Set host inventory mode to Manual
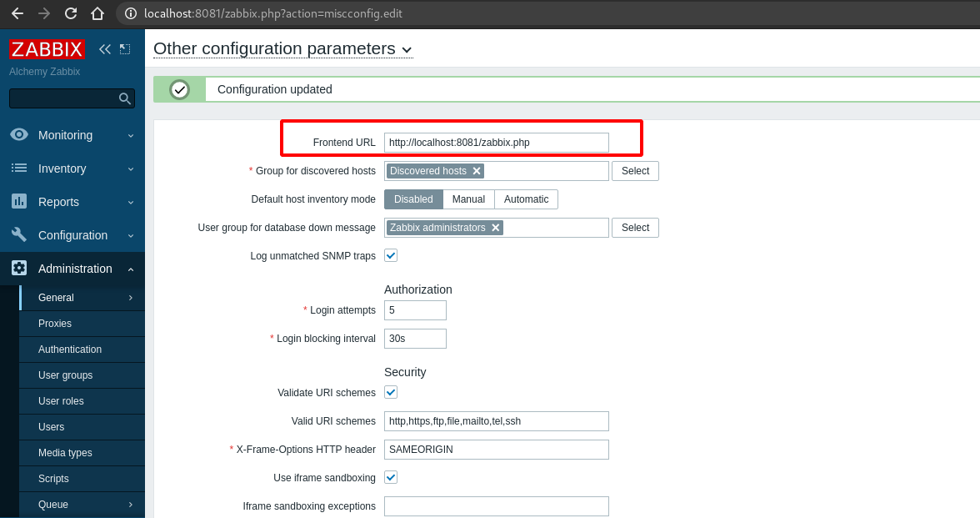The height and width of the screenshot is (518, 980). click(468, 199)
